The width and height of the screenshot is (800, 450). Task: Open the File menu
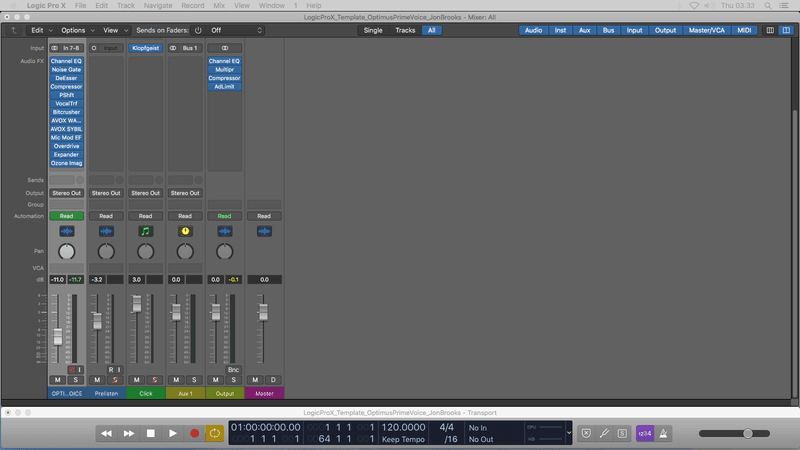tap(80, 6)
